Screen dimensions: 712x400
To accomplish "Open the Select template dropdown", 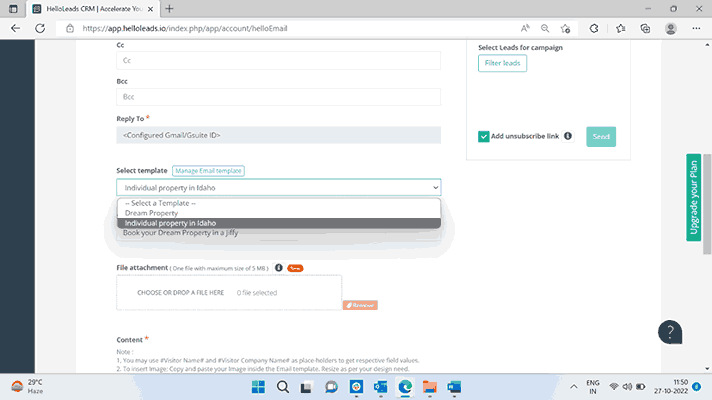I will [278, 188].
